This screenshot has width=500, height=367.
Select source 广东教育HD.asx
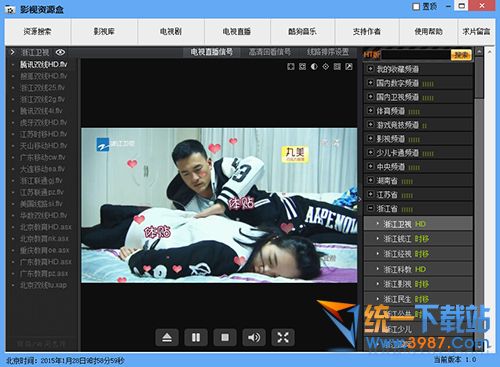pyautogui.click(x=46, y=262)
